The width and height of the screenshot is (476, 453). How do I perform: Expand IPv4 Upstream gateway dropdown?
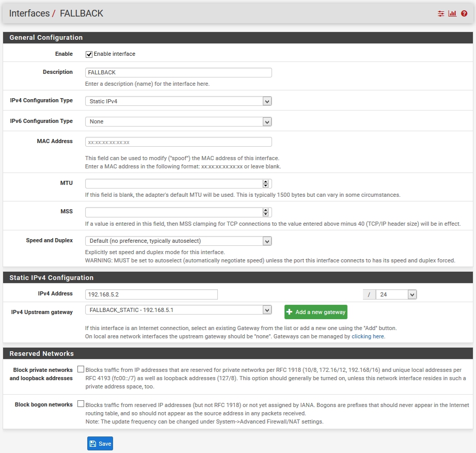(178, 310)
